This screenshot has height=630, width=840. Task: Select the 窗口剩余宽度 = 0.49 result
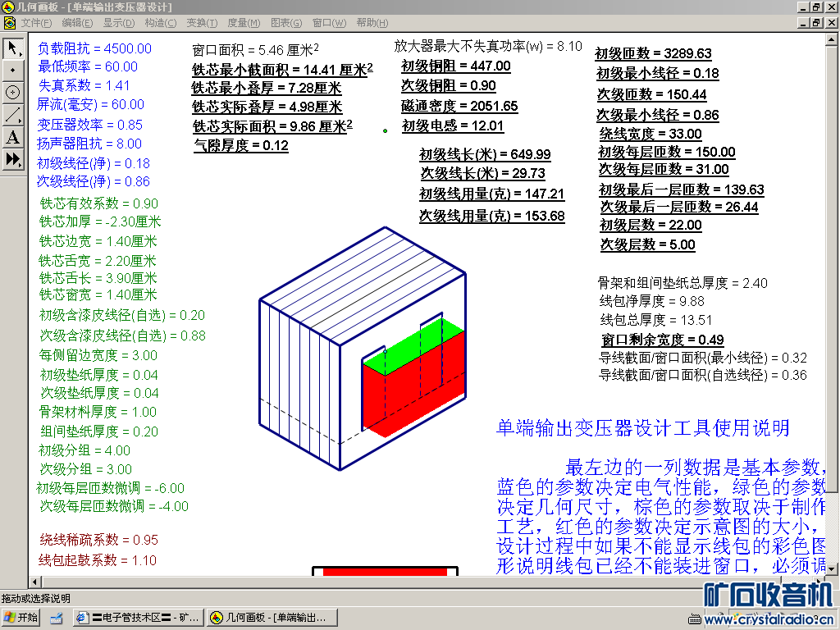pyautogui.click(x=662, y=340)
